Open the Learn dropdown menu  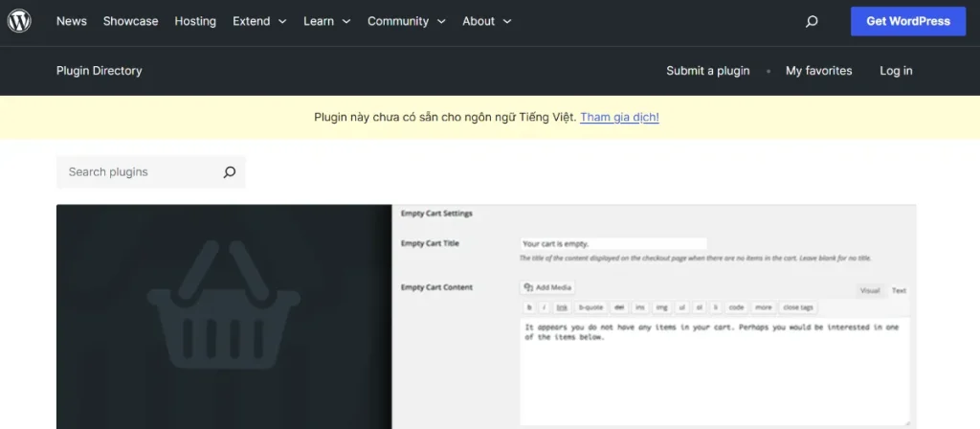(326, 21)
